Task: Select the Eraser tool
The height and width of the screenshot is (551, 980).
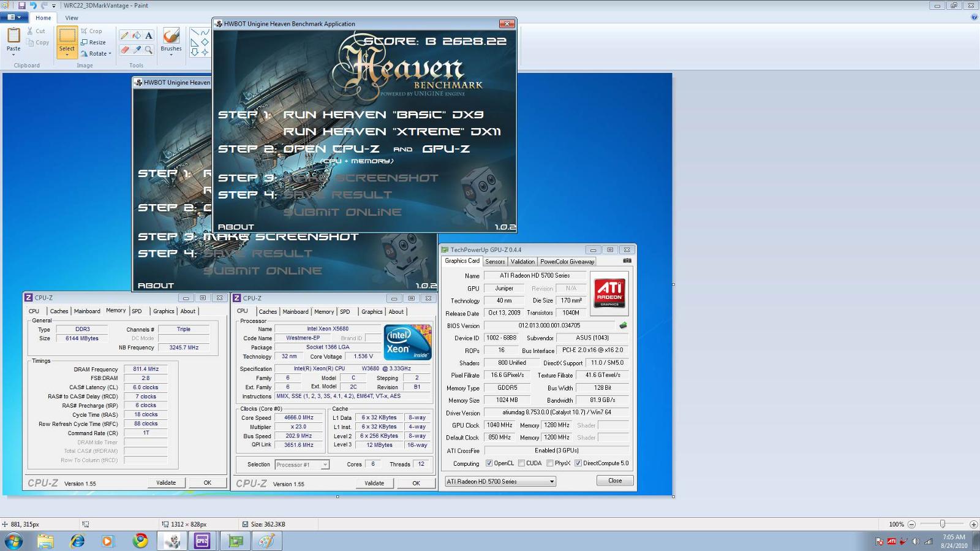Action: click(124, 50)
